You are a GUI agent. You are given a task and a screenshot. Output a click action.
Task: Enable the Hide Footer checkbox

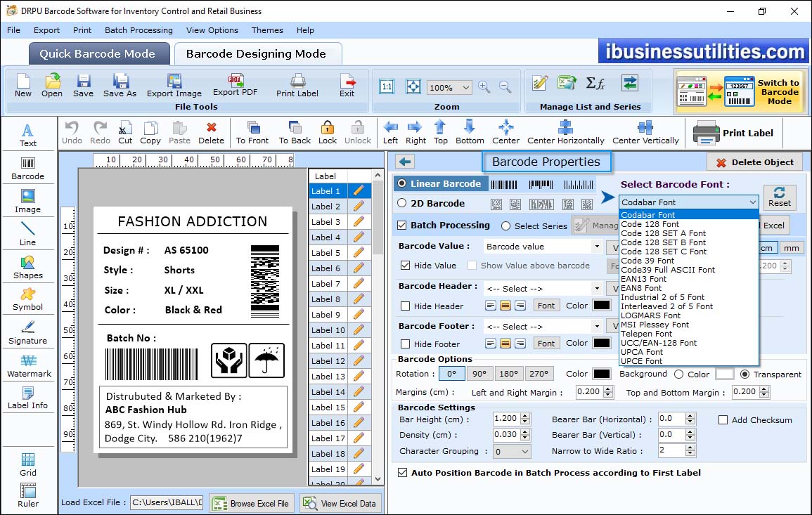(406, 344)
